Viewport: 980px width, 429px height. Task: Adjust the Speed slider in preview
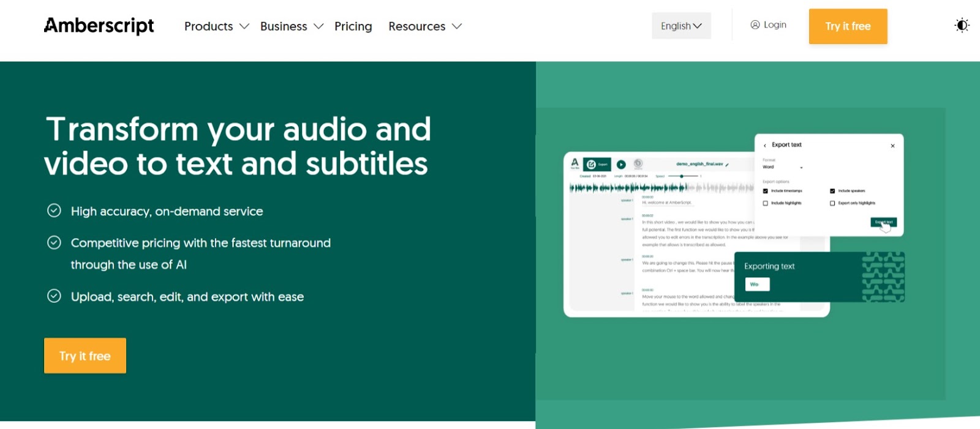(683, 176)
